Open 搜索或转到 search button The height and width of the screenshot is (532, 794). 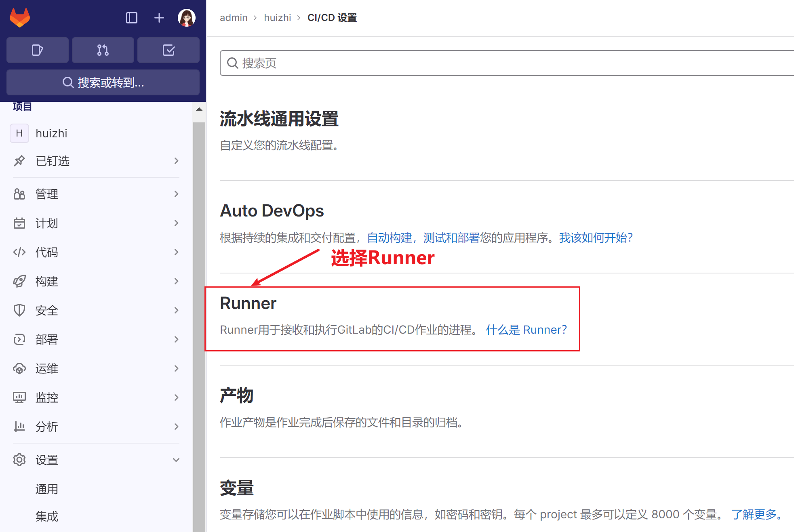[103, 82]
